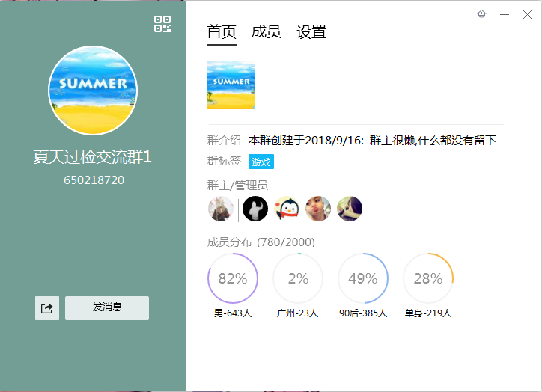The image size is (542, 392).
Task: Minimize the group profile window
Action: (x=505, y=14)
